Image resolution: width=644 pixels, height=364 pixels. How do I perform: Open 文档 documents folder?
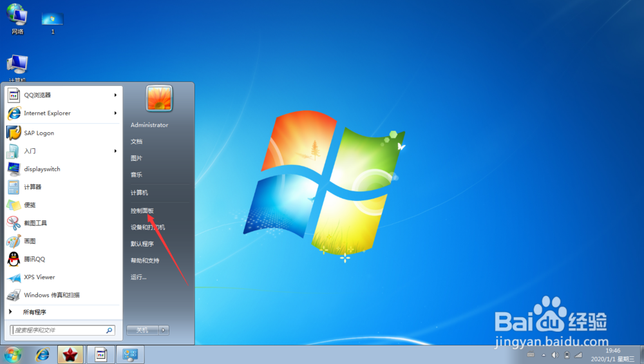pyautogui.click(x=137, y=141)
